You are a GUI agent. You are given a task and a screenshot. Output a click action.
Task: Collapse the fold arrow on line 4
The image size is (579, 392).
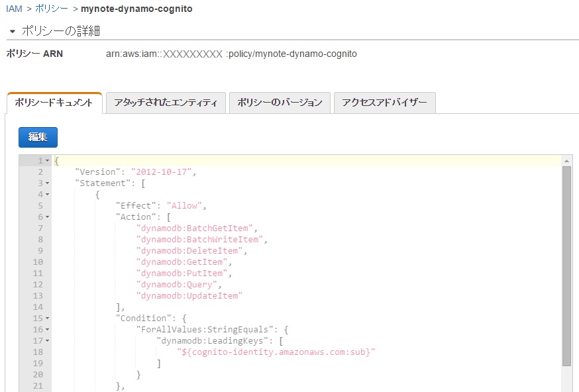[x=47, y=195]
